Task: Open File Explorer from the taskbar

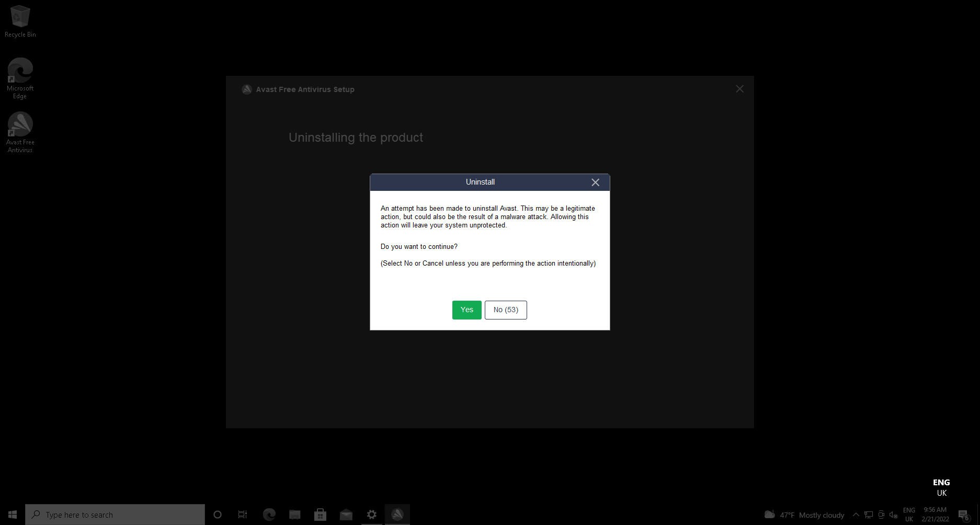Action: 295,515
